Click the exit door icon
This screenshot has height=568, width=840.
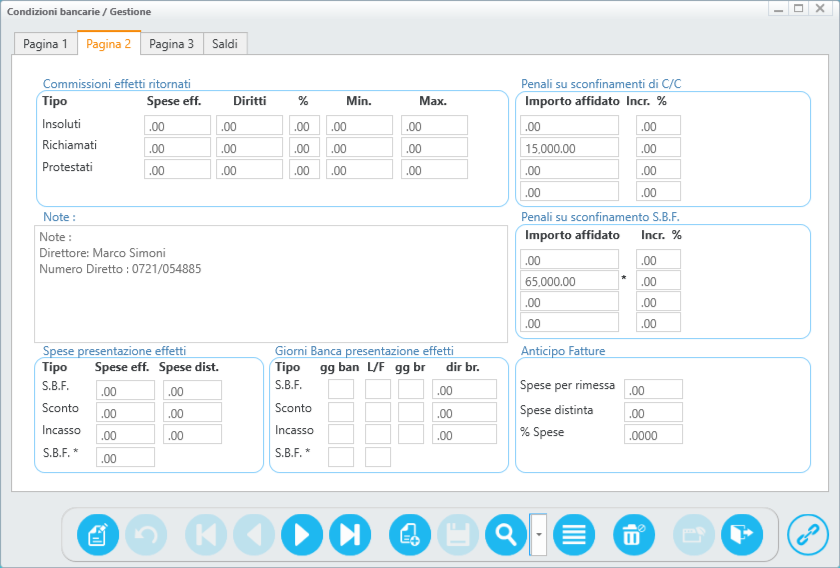pyautogui.click(x=742, y=534)
